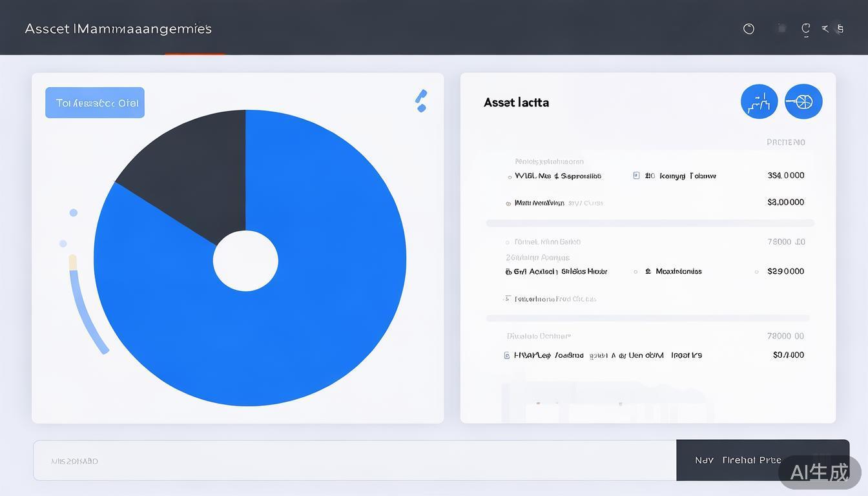This screenshot has height=496, width=868.
Task: Open the share arrow icon top right
Action: tap(825, 28)
